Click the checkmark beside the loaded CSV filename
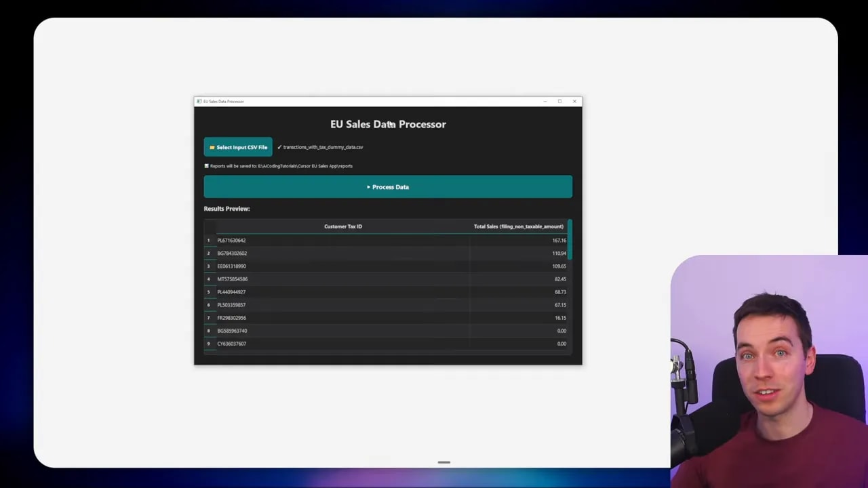The width and height of the screenshot is (868, 488). coord(279,147)
